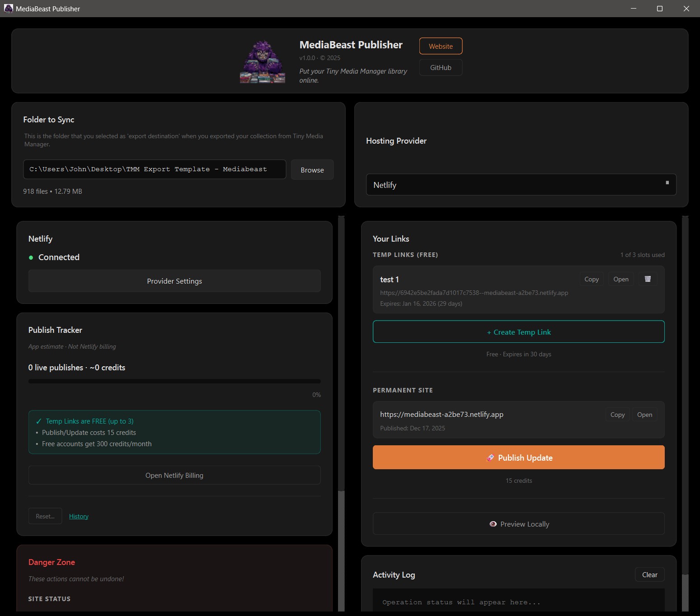This screenshot has width=700, height=616.
Task: Clear the Activity Log
Action: pos(649,574)
